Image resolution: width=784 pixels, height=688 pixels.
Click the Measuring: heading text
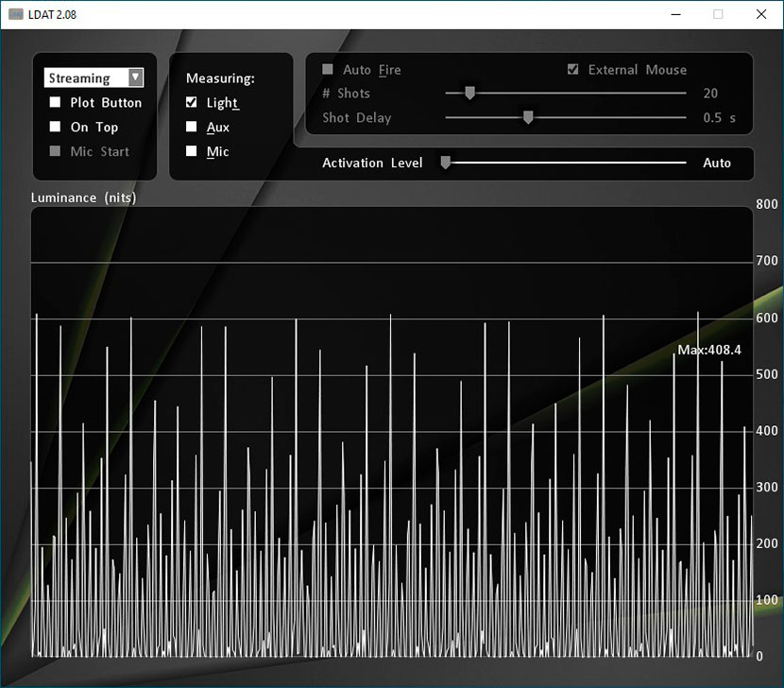220,78
